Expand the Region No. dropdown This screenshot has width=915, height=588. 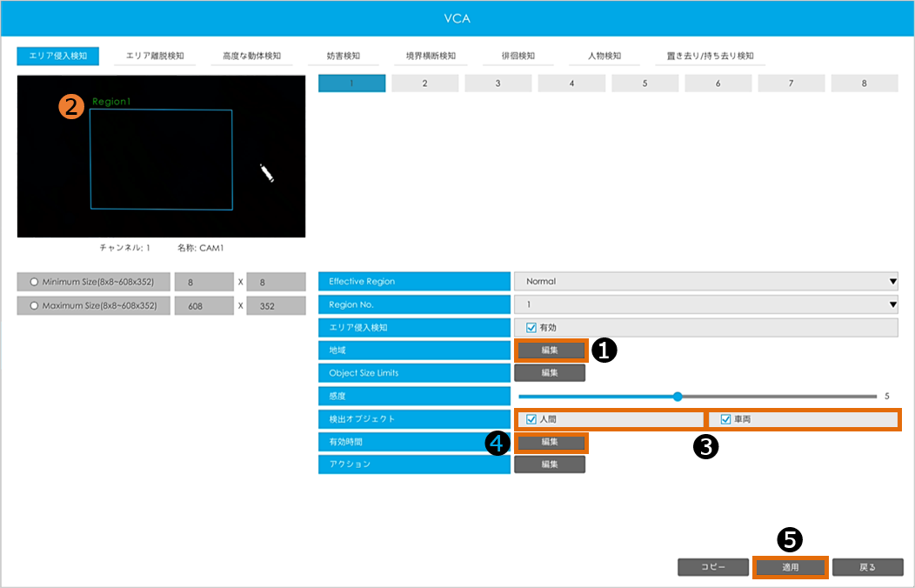(705, 305)
